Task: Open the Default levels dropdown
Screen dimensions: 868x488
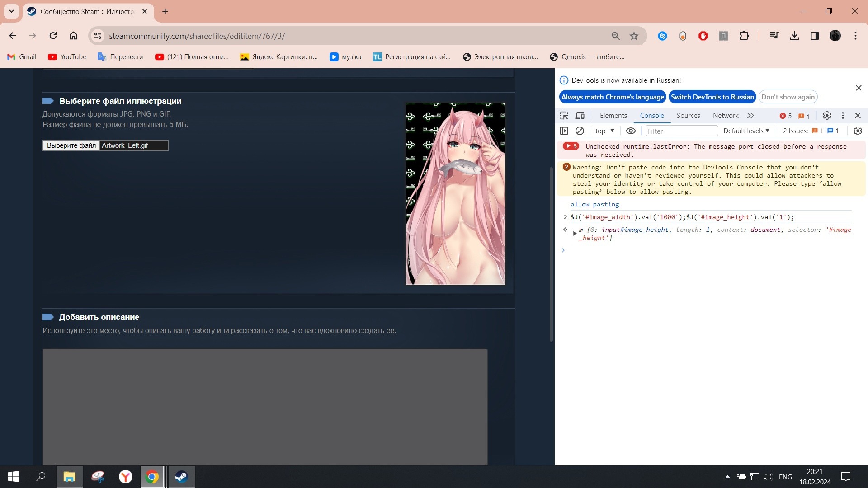Action: [x=746, y=131]
